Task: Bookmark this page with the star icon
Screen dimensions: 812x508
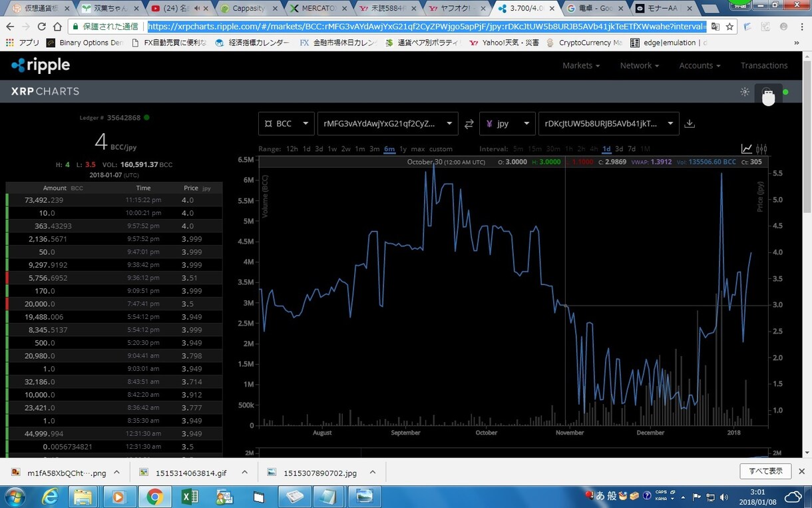Action: click(729, 27)
